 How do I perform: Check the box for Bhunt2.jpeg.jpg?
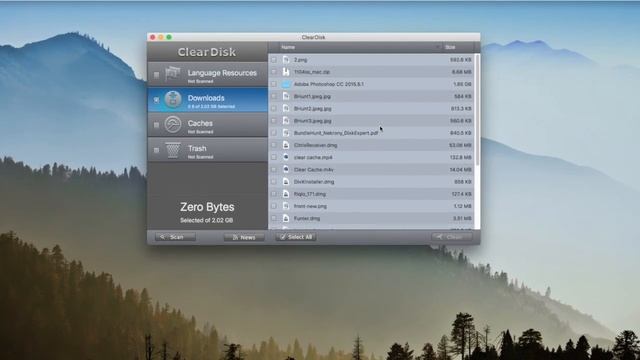[x=274, y=109]
